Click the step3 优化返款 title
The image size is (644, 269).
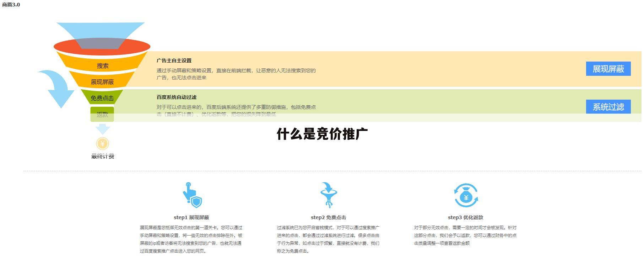pyautogui.click(x=466, y=217)
